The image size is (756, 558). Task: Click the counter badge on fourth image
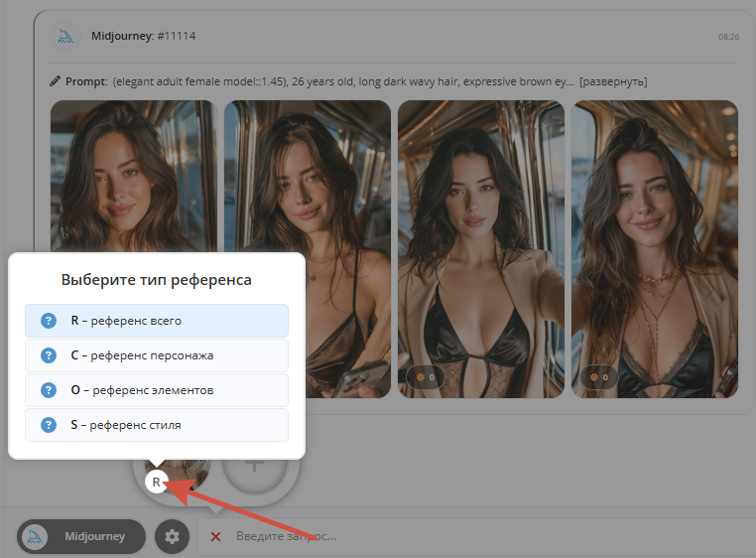click(x=598, y=377)
